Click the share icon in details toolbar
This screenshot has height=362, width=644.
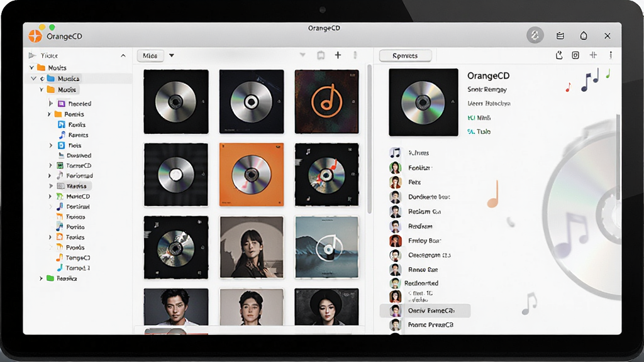pyautogui.click(x=559, y=55)
